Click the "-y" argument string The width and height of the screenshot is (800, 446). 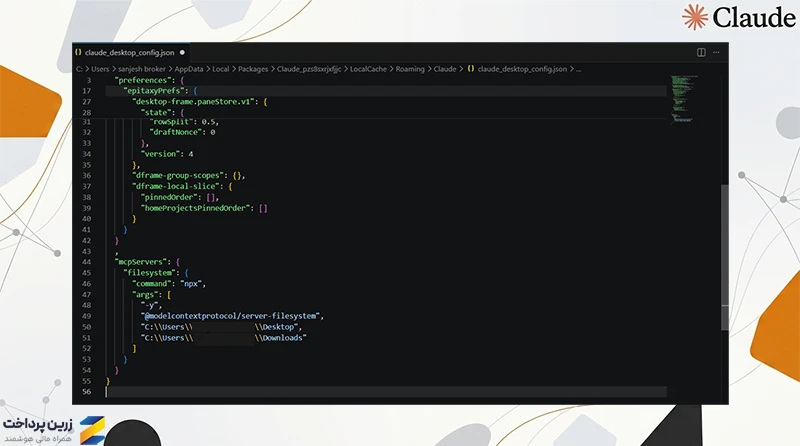coord(149,305)
